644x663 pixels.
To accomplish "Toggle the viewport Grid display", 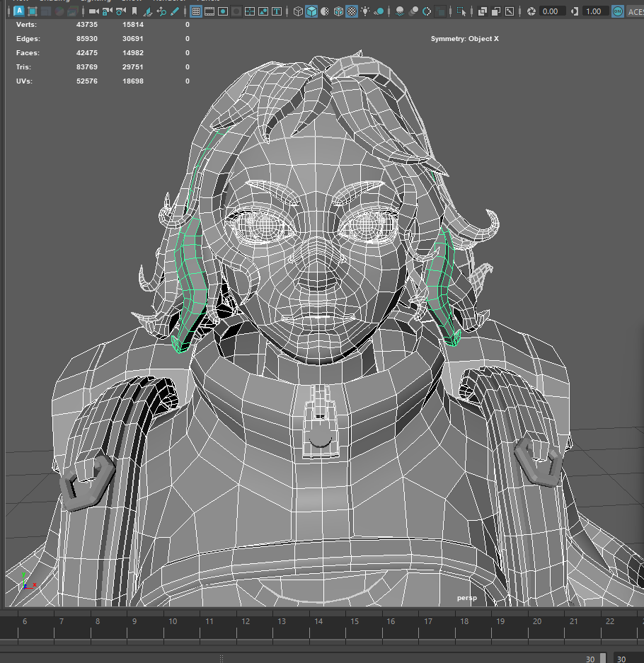I will [x=196, y=11].
